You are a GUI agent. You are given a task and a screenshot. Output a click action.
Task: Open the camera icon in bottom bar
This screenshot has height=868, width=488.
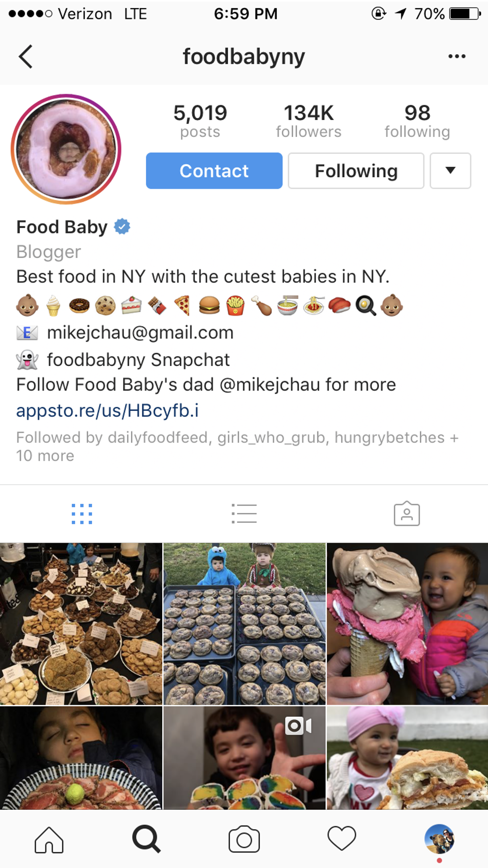244,840
